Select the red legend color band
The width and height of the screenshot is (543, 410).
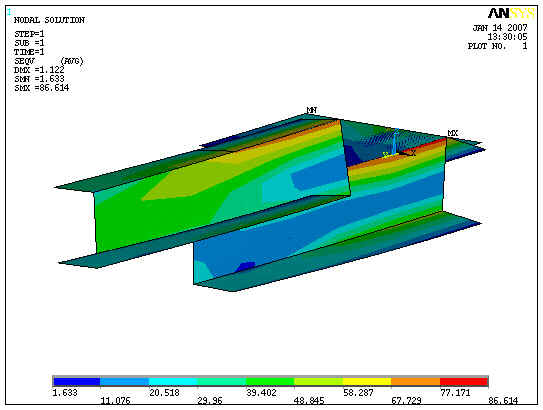click(x=464, y=382)
